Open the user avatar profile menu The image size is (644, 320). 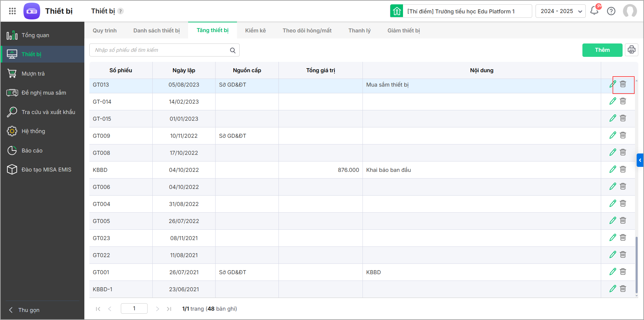click(x=630, y=11)
